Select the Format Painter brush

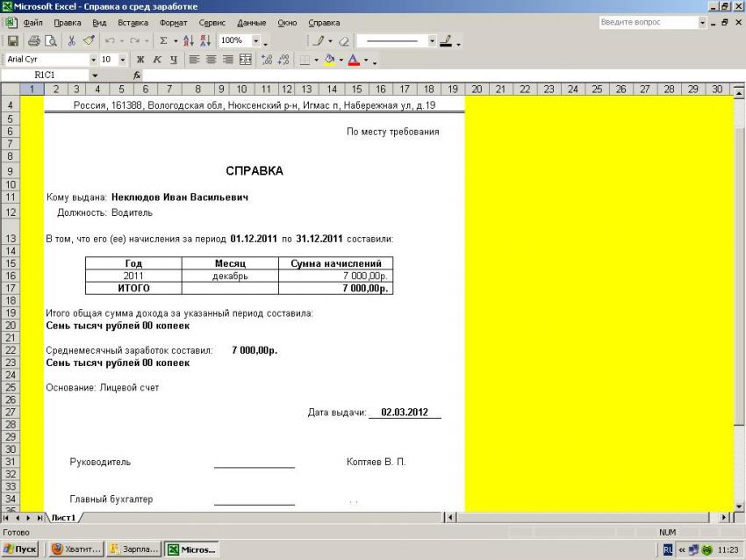[88, 41]
